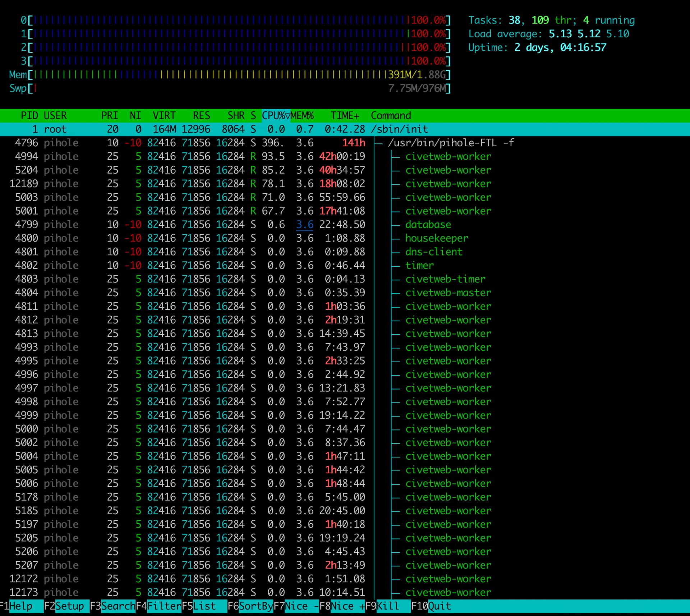Click F10 Quit in footer
690x616 pixels.
439,606
